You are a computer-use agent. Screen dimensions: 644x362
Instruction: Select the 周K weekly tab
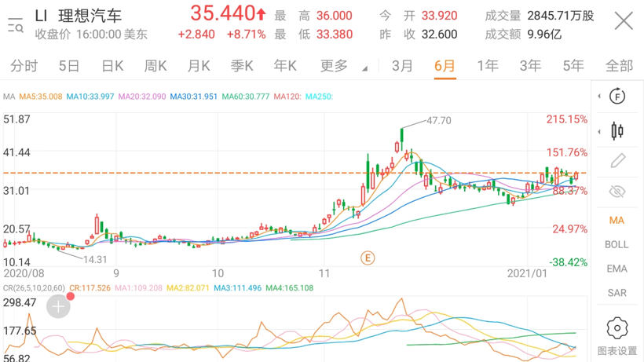(x=156, y=66)
